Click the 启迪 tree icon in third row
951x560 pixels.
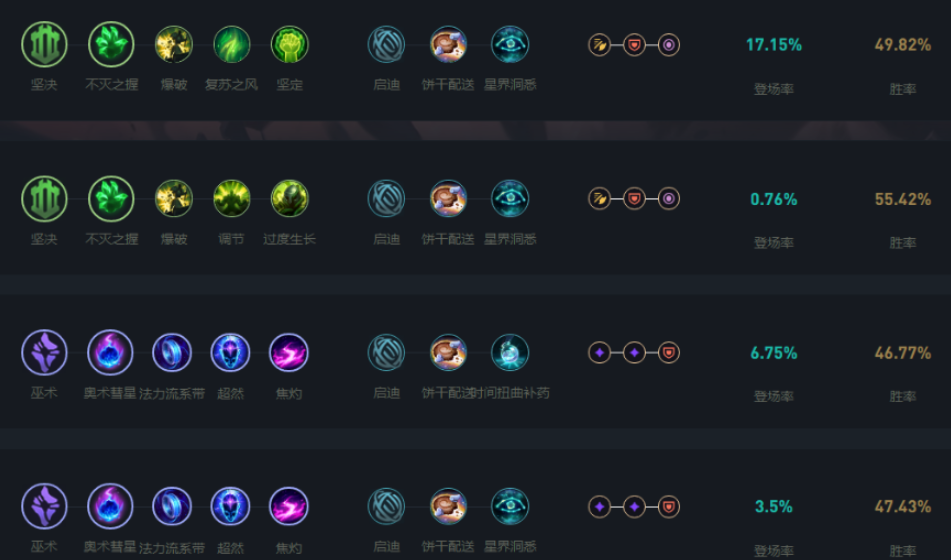pos(386,353)
